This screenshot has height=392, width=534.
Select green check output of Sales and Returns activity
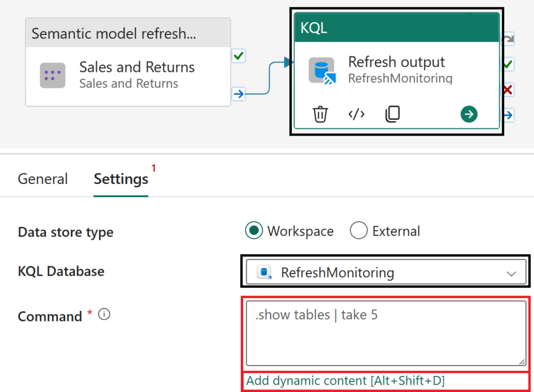(238, 56)
